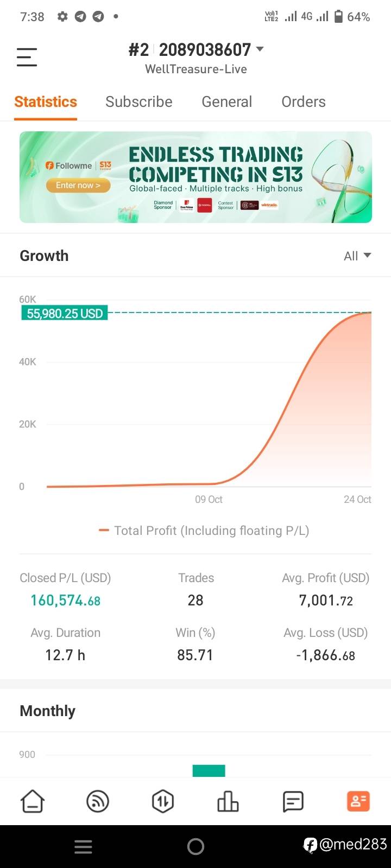
Task: Tap the Home icon in bottom bar
Action: [x=32, y=801]
